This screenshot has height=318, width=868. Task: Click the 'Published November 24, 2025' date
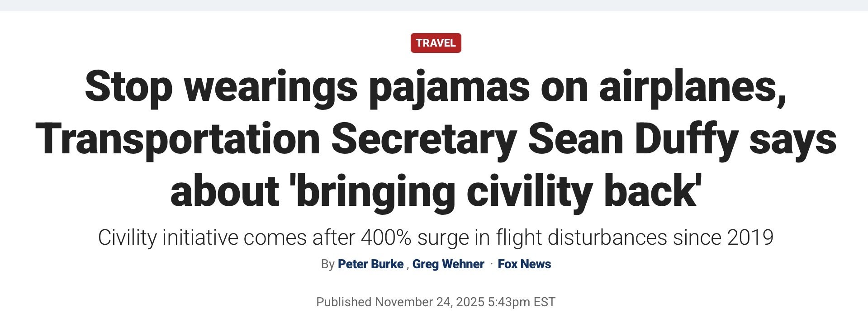[x=400, y=302]
